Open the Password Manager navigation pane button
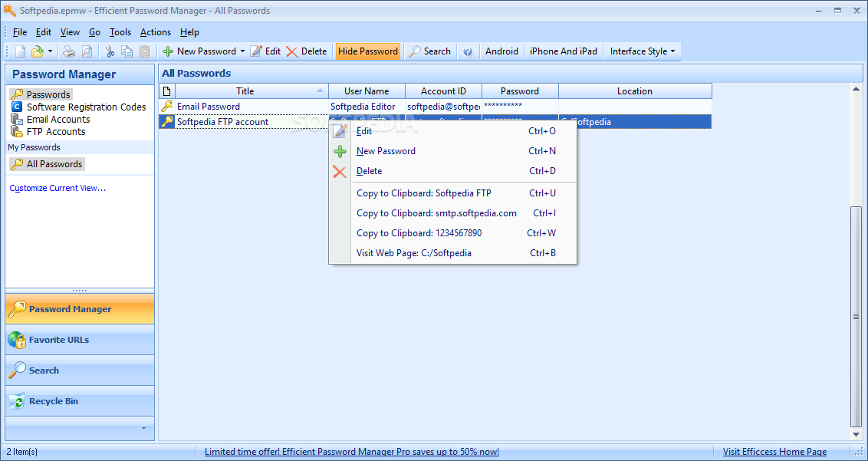This screenshot has height=461, width=868. click(80, 309)
